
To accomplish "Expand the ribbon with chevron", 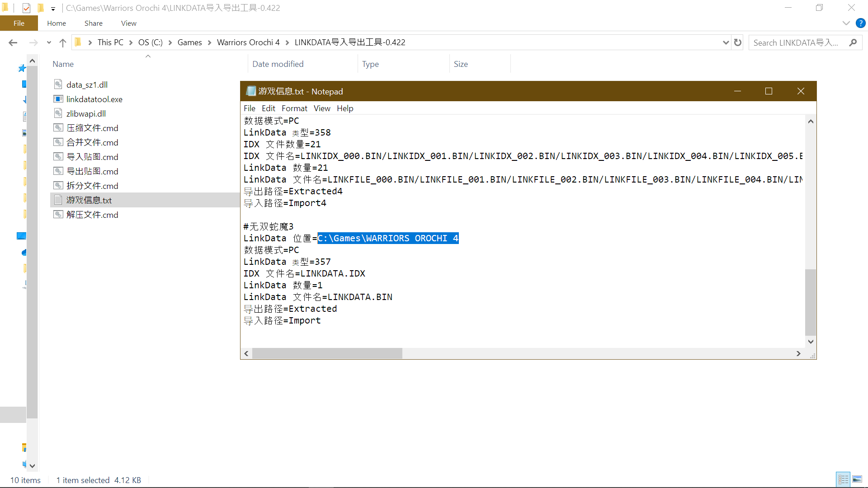I will coord(846,23).
